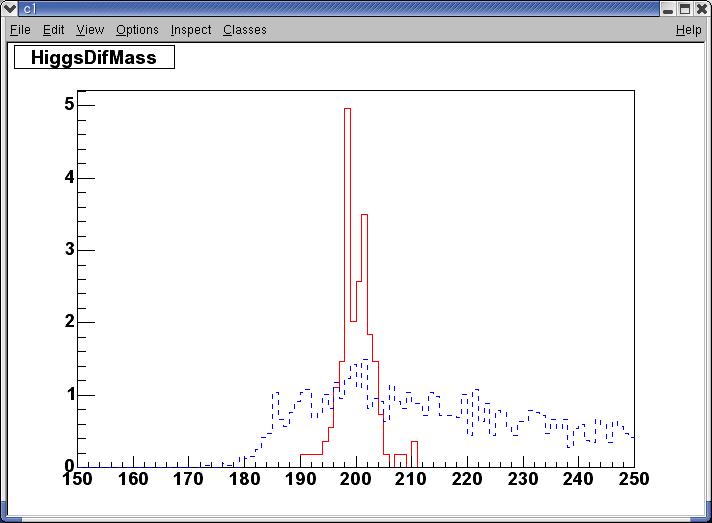Viewport: 712px width, 523px height.
Task: Click the y-axis label 3
Action: (69, 249)
